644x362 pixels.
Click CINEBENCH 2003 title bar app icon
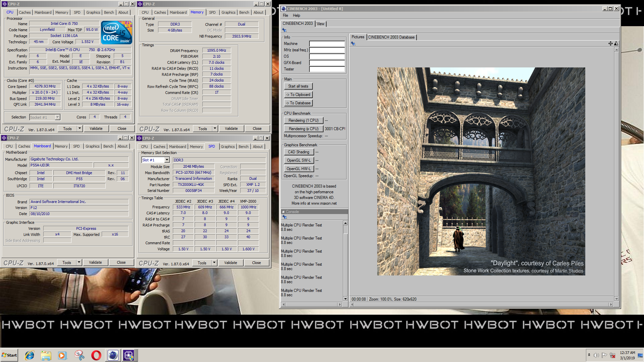coord(284,9)
